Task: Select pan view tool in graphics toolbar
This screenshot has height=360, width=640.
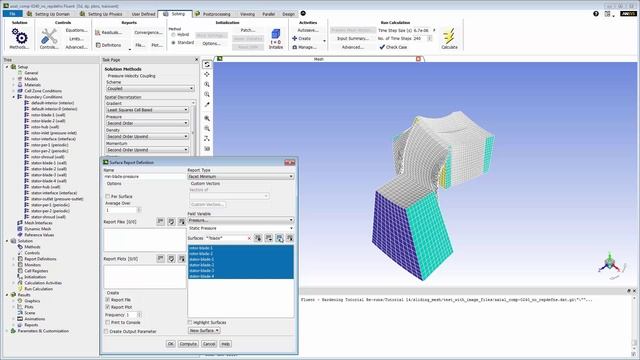Action: pyautogui.click(x=207, y=74)
